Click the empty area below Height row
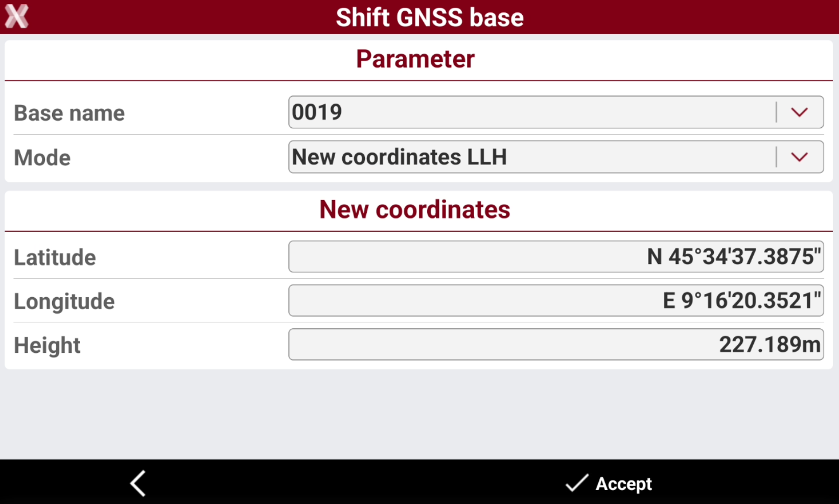The image size is (839, 504). pyautogui.click(x=419, y=414)
